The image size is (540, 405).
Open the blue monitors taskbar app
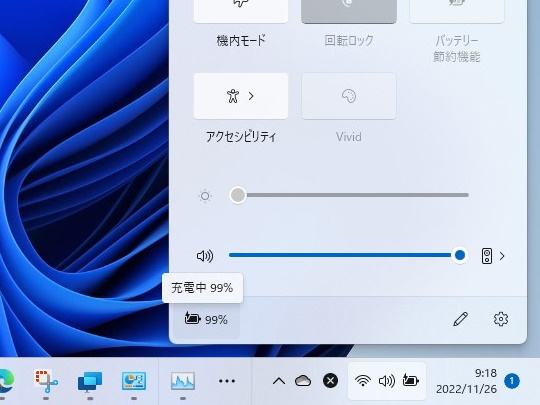pos(90,382)
